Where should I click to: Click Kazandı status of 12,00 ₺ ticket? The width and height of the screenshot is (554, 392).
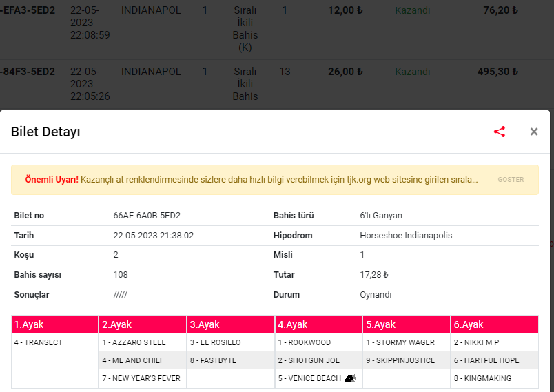412,10
